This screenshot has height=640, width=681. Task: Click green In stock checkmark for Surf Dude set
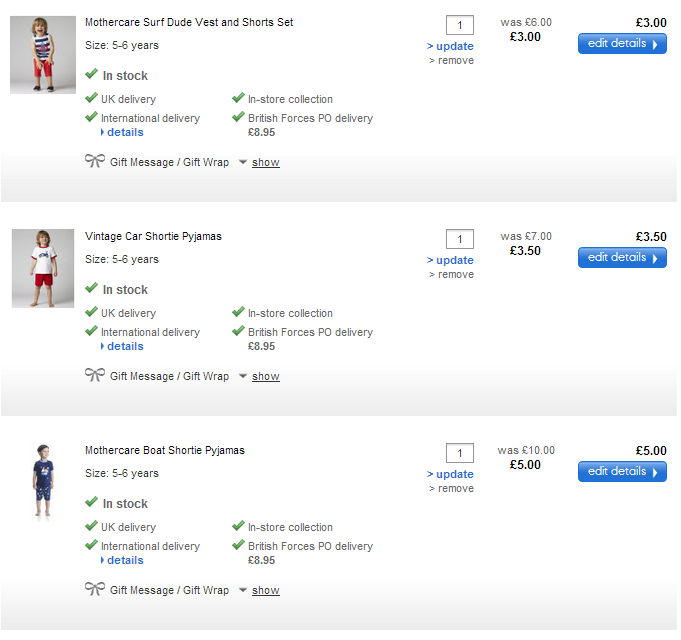(x=92, y=75)
